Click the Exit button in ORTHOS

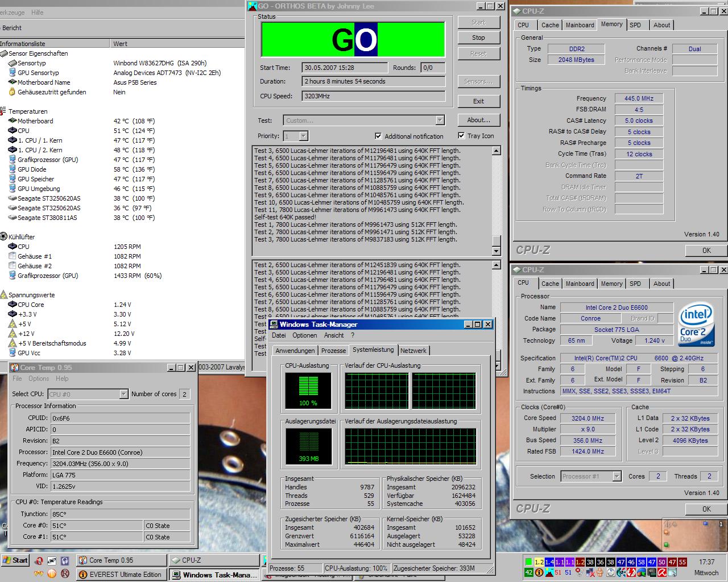click(478, 101)
